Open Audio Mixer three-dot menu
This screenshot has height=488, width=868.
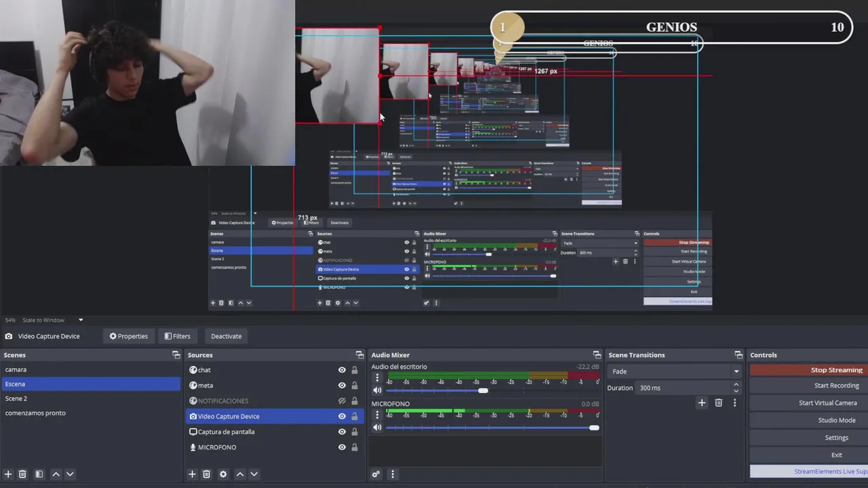392,474
